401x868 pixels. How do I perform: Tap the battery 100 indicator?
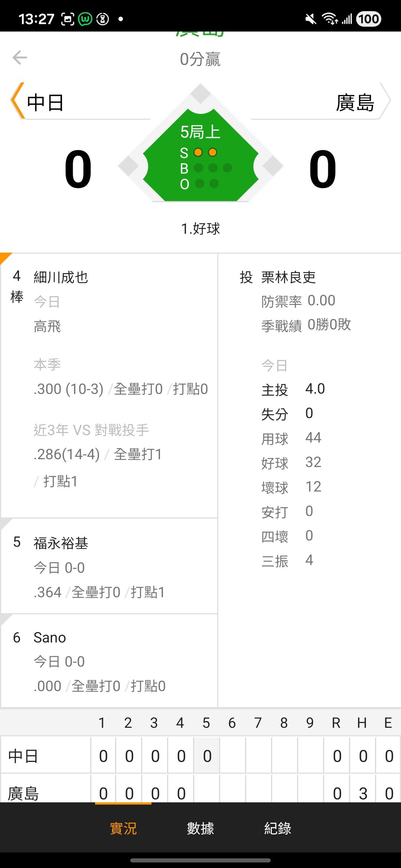coord(368,19)
